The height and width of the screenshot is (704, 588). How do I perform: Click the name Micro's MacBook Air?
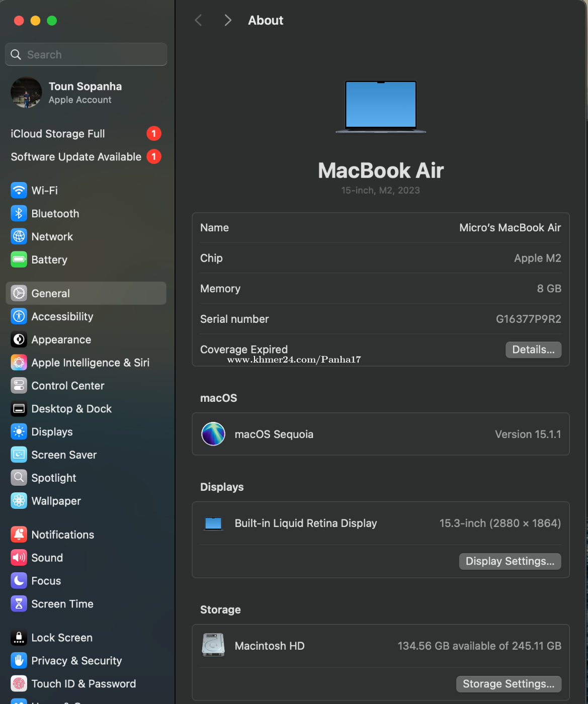510,228
